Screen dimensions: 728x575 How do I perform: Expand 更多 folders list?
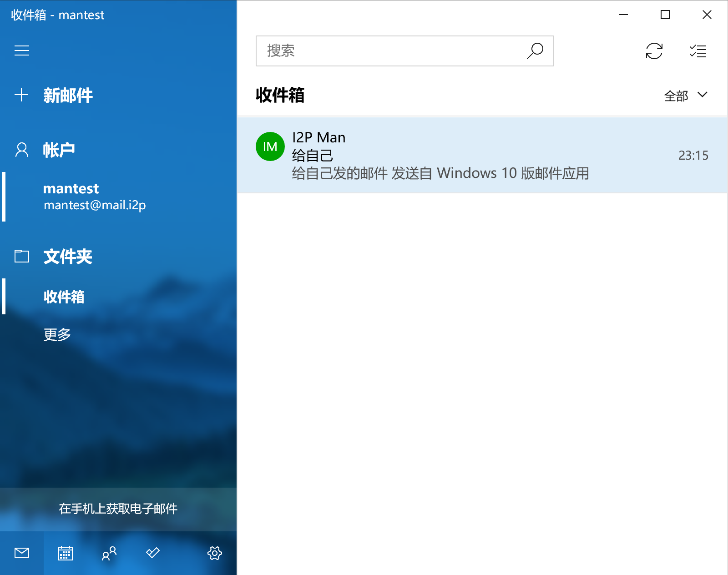click(57, 334)
